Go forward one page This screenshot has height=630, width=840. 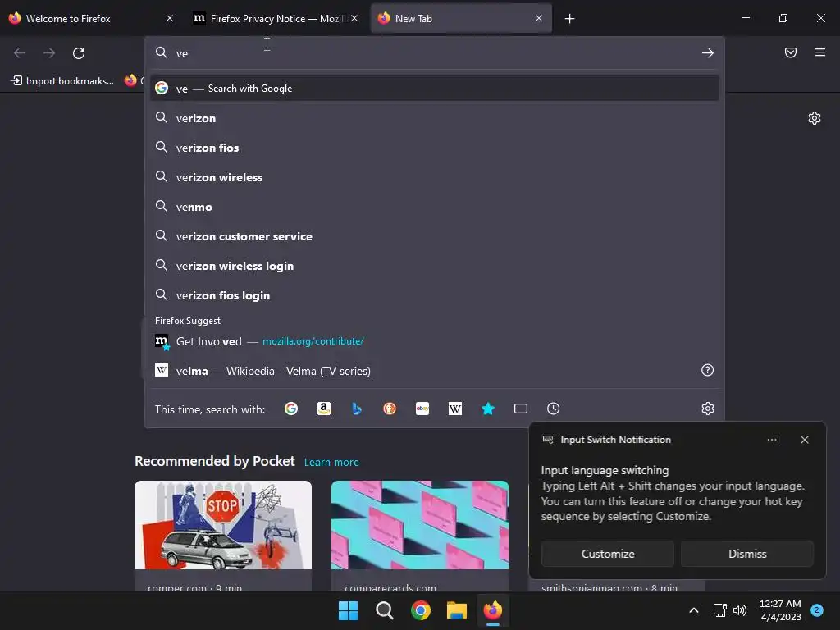click(x=49, y=53)
